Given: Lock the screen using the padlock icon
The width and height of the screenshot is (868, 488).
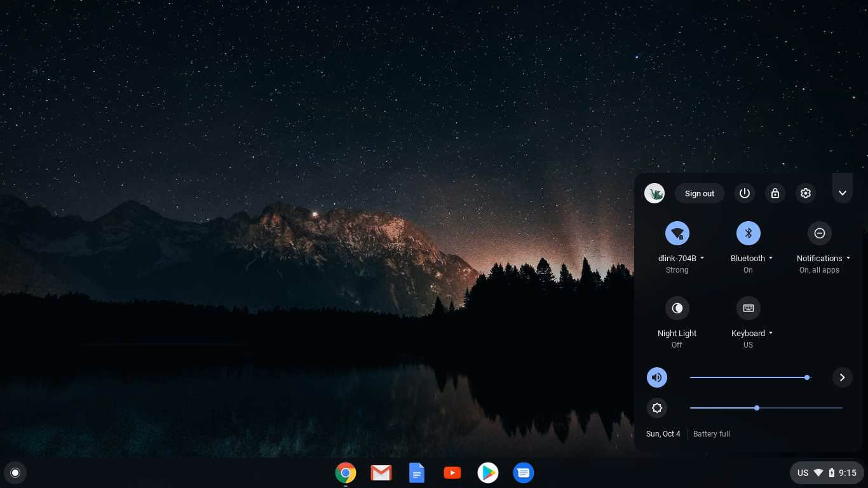Looking at the screenshot, I should [775, 193].
